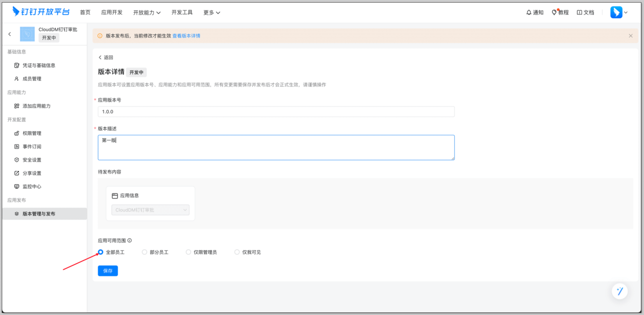This screenshot has width=644, height=315.
Task: Open 权限管理 in the sidebar
Action: 32,133
